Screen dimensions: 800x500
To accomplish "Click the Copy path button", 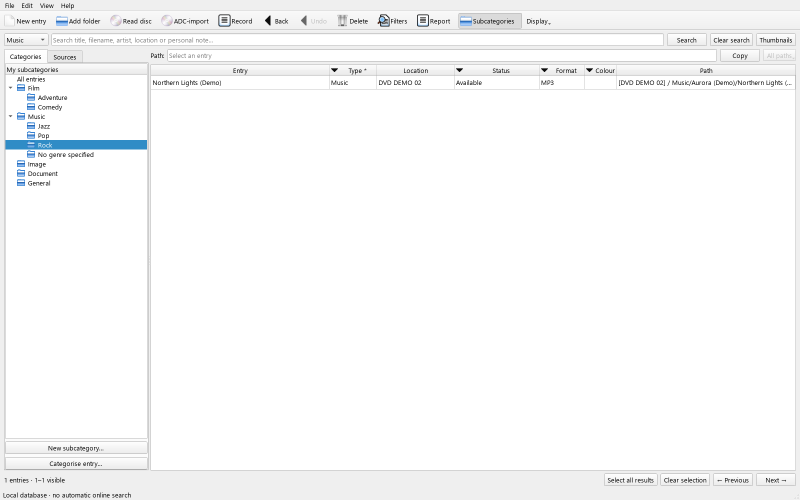I will coord(739,56).
